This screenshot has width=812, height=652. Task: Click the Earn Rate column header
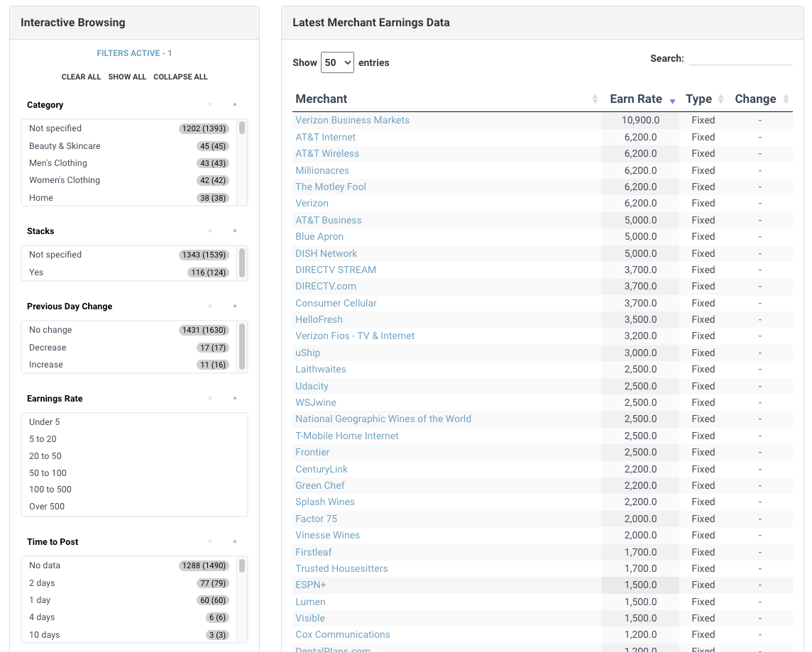pyautogui.click(x=636, y=99)
